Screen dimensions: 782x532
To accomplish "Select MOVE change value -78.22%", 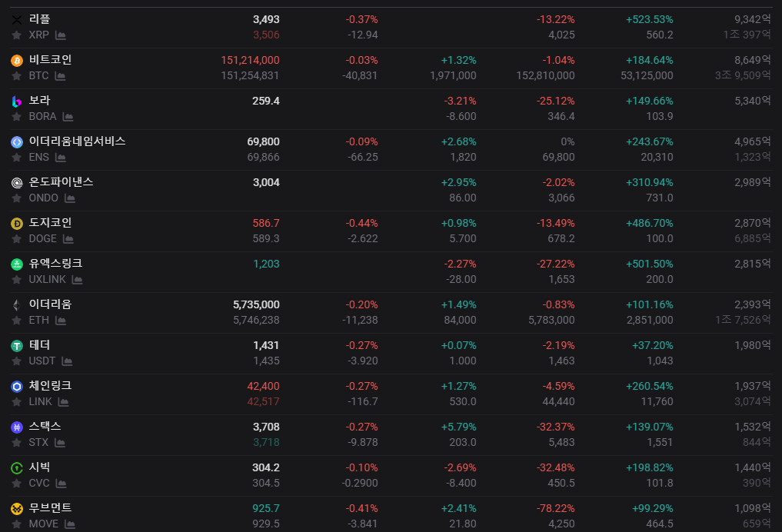I will 555,509.
